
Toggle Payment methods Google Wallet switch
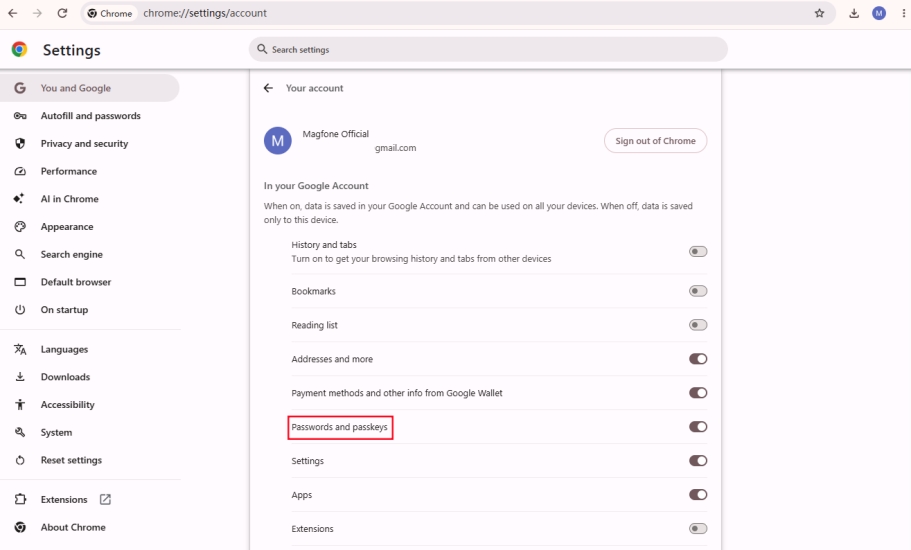point(698,393)
